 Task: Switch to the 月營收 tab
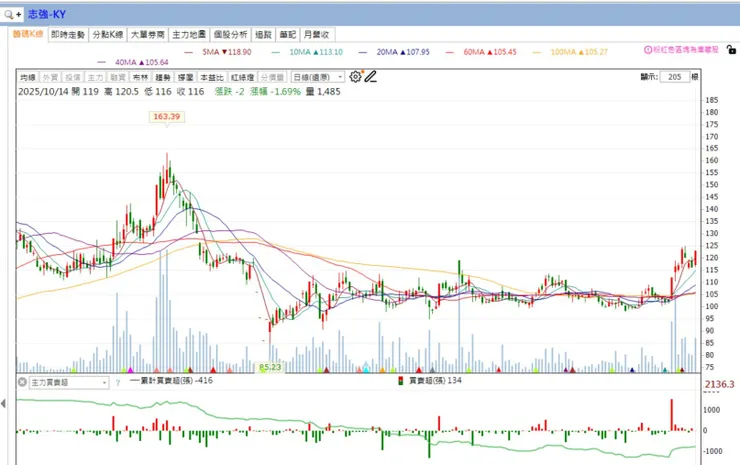pyautogui.click(x=317, y=34)
